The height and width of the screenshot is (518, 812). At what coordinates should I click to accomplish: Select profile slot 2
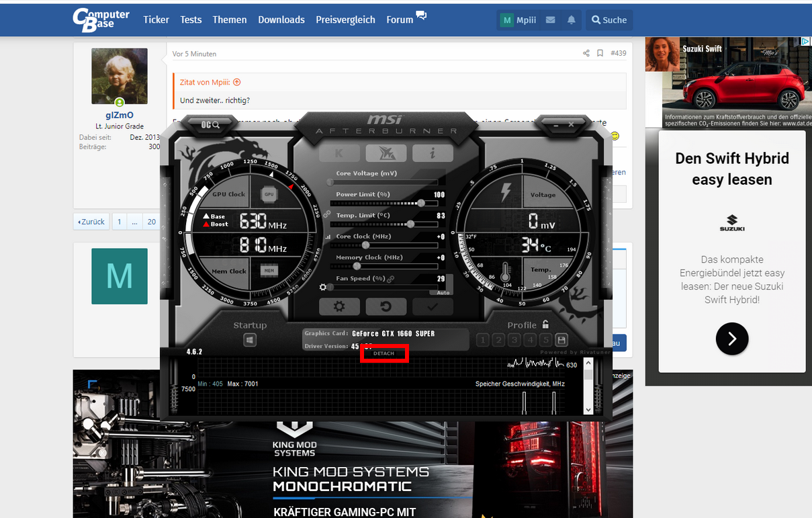[498, 341]
